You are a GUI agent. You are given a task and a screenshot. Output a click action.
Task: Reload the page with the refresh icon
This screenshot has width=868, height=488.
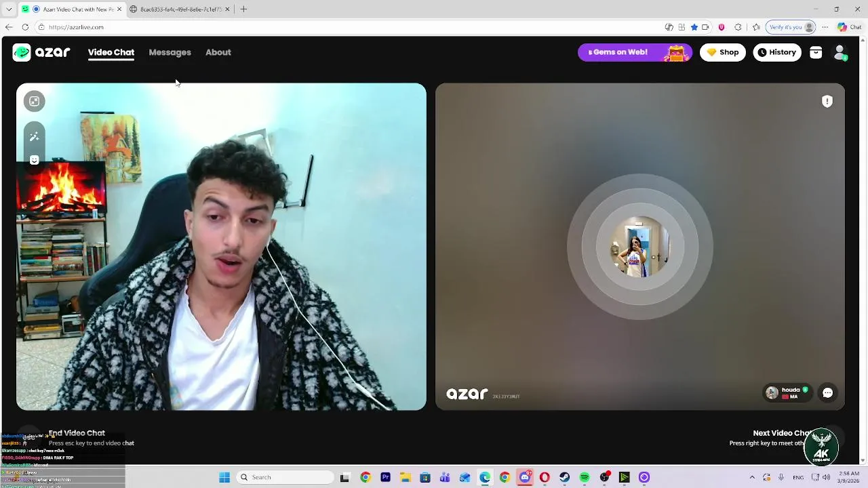click(x=25, y=27)
